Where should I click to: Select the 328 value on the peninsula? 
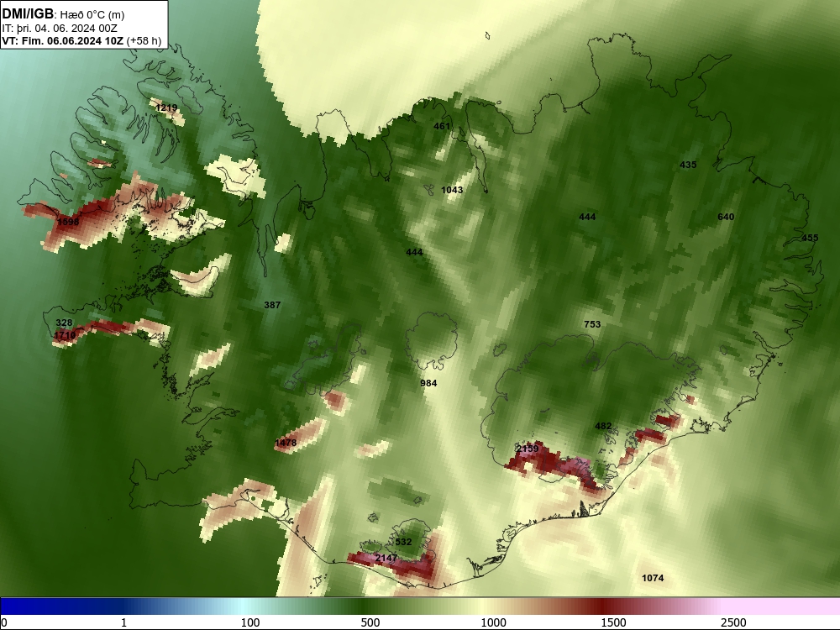pyautogui.click(x=64, y=323)
